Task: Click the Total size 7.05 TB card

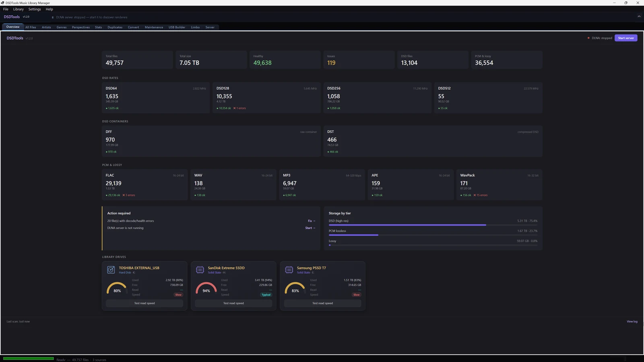Action: tap(211, 60)
